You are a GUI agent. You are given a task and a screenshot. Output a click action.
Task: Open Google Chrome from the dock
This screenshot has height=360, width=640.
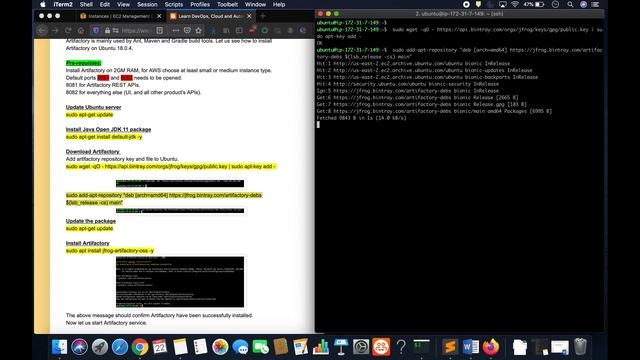click(x=140, y=347)
